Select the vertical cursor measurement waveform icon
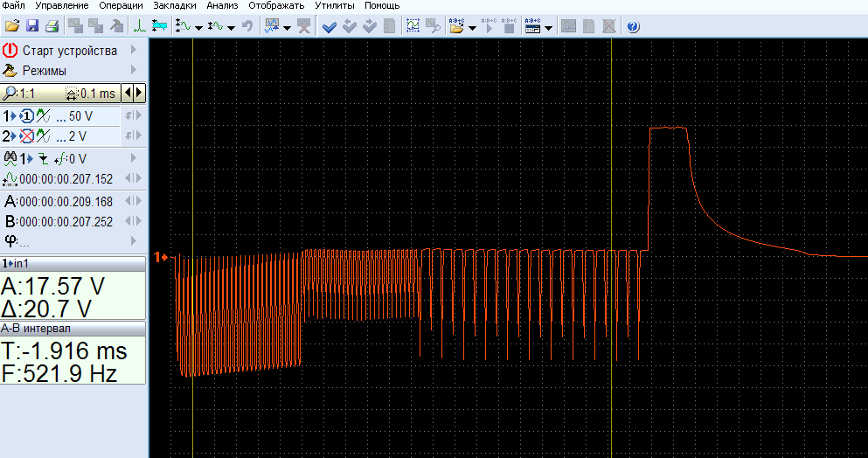Viewport: 868px width, 458px height. [x=183, y=26]
